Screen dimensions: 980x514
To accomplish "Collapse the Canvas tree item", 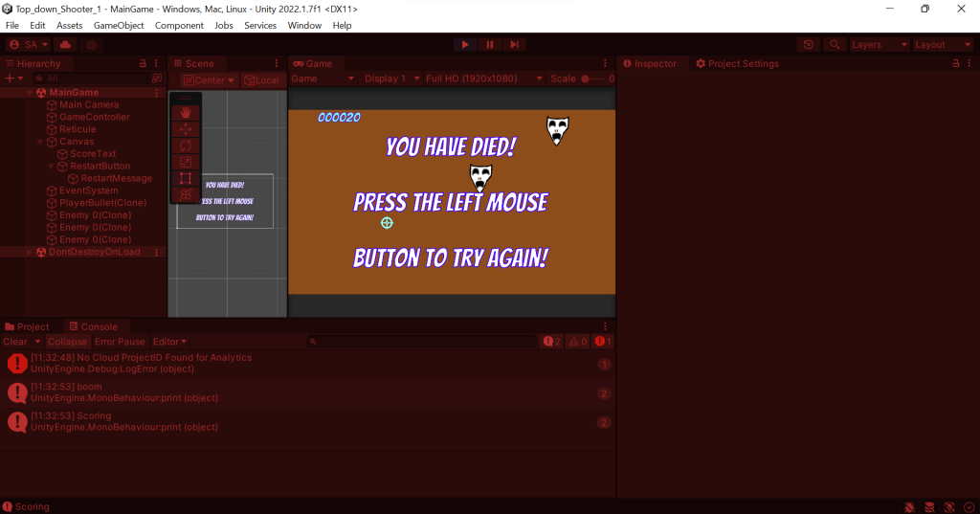I will (x=40, y=142).
